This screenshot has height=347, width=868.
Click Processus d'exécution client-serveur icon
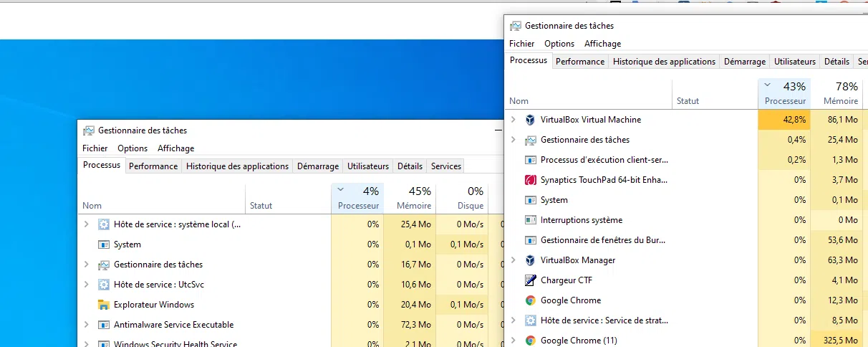[x=531, y=160]
